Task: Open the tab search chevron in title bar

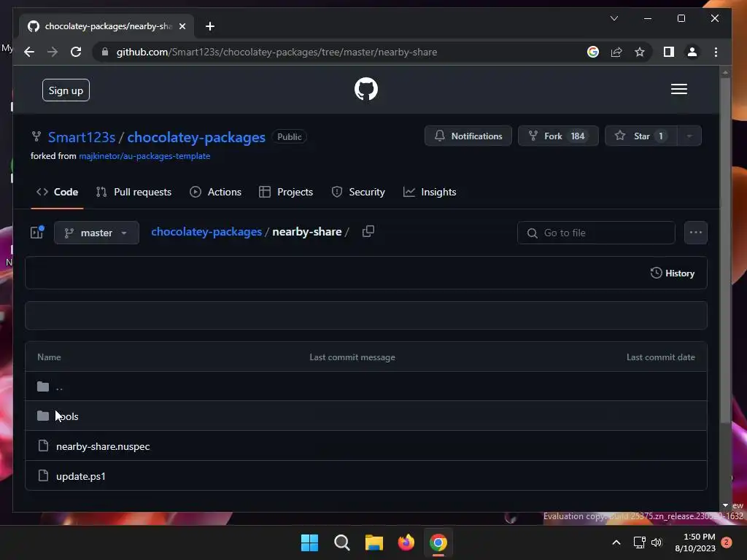Action: (614, 18)
